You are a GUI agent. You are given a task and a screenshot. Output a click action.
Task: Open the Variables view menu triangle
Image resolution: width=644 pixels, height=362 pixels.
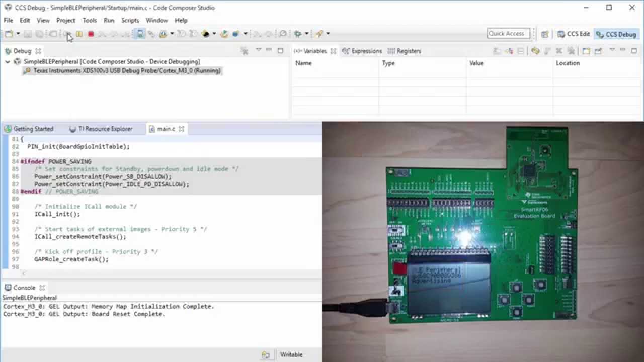[612, 50]
